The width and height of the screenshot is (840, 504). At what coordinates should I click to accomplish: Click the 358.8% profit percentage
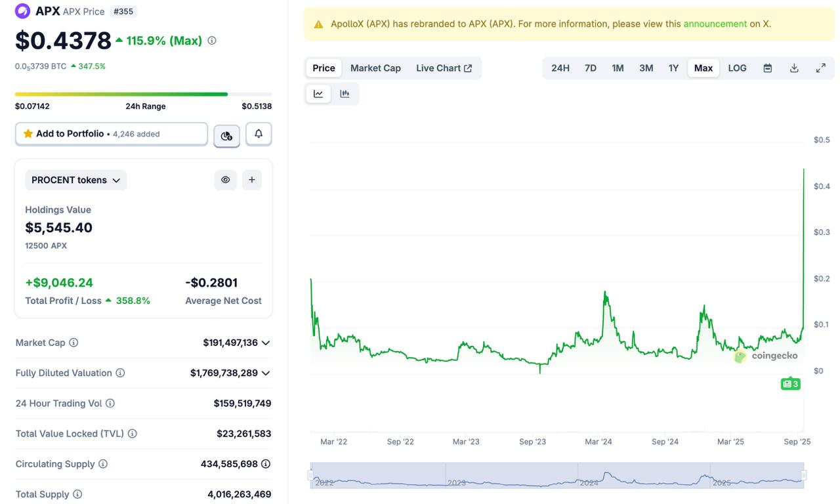click(133, 301)
